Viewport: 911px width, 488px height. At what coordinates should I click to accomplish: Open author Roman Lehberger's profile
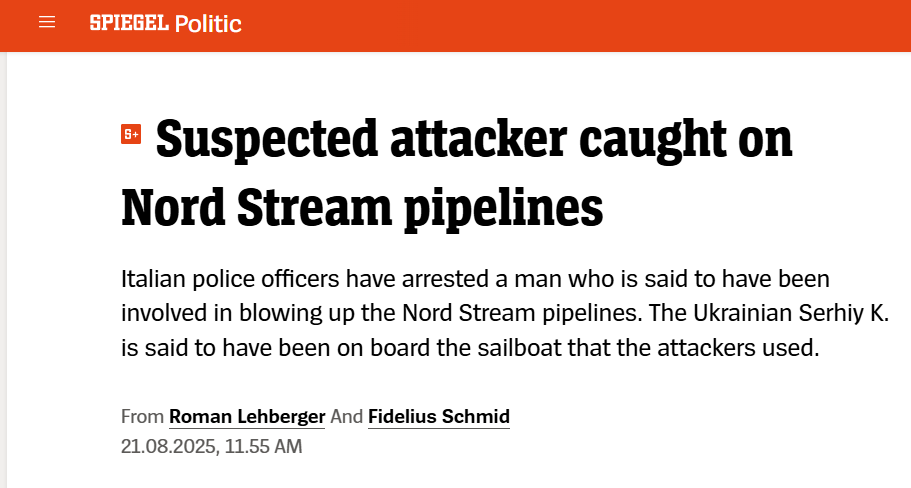[x=247, y=416]
